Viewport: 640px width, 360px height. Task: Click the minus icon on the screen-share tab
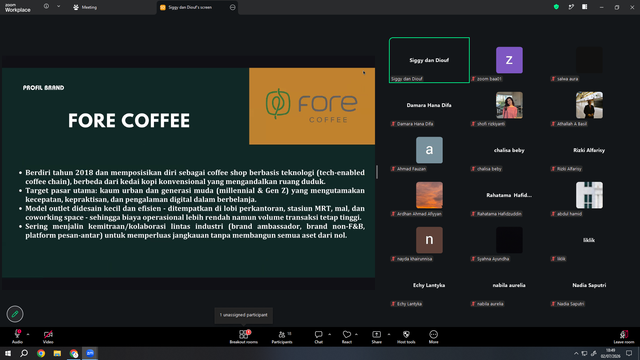tap(233, 7)
